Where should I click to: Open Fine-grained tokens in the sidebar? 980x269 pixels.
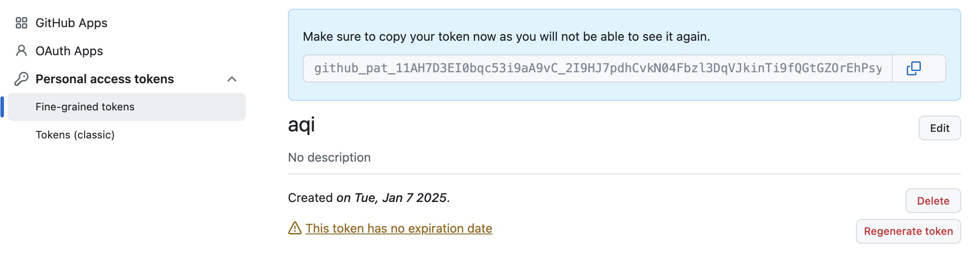(85, 107)
